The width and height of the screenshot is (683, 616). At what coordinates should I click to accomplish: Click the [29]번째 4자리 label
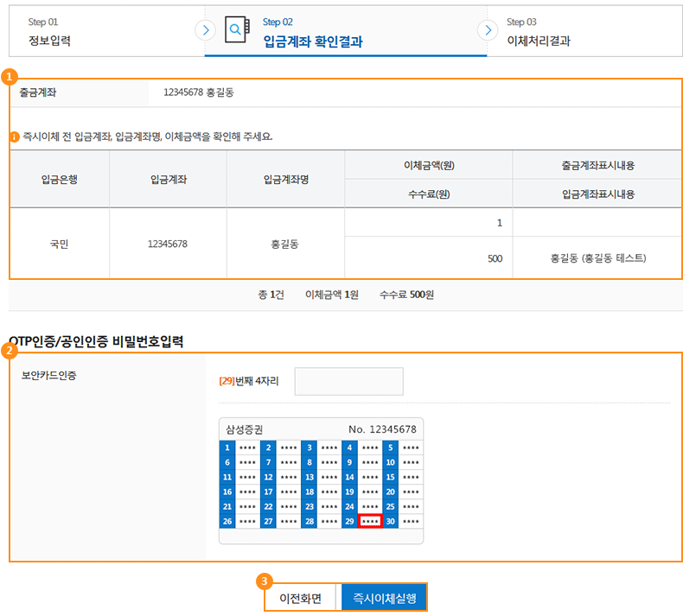click(x=249, y=381)
